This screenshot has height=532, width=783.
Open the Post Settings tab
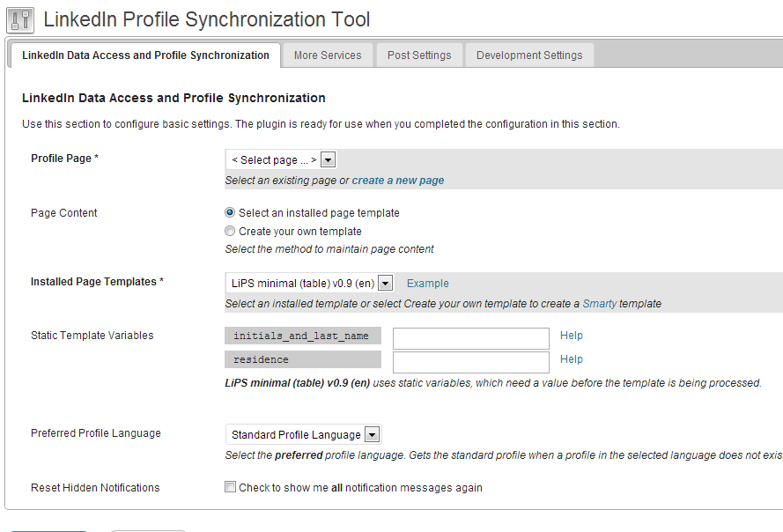pos(419,55)
